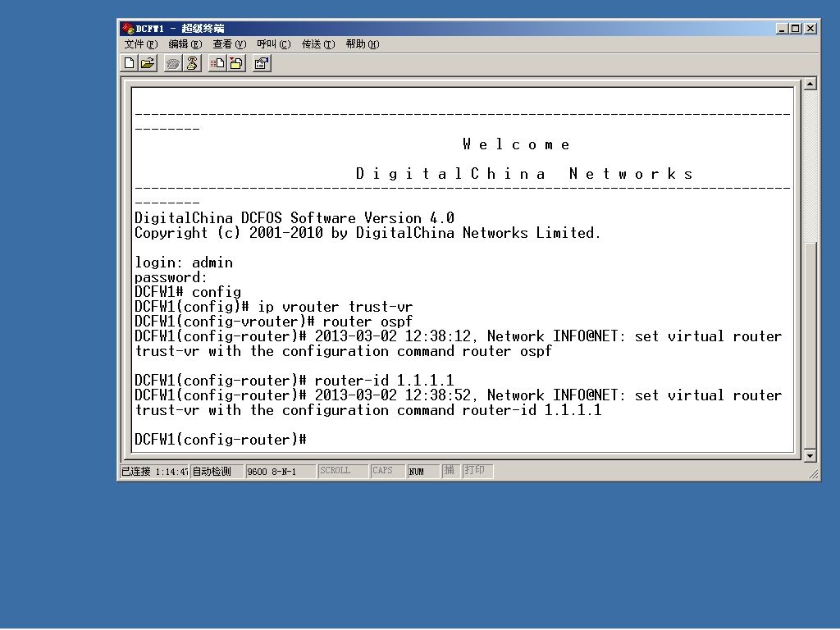Viewport: 840px width, 630px height.
Task: Open the 帮助(H) menu
Action: 363,44
